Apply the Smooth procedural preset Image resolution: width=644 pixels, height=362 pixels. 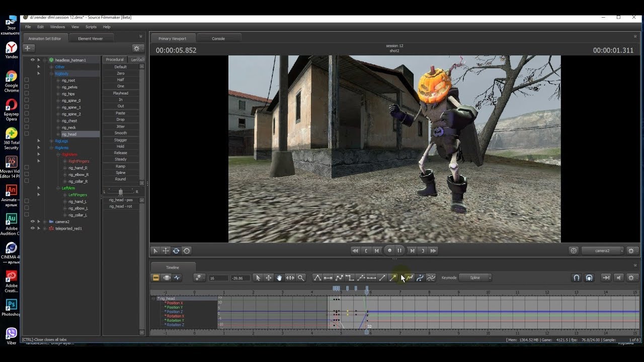point(120,133)
